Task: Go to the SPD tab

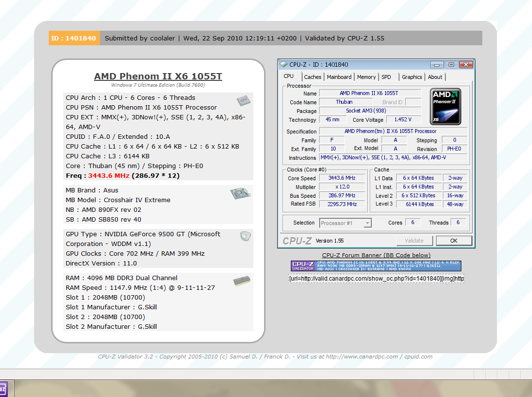Action: click(386, 77)
